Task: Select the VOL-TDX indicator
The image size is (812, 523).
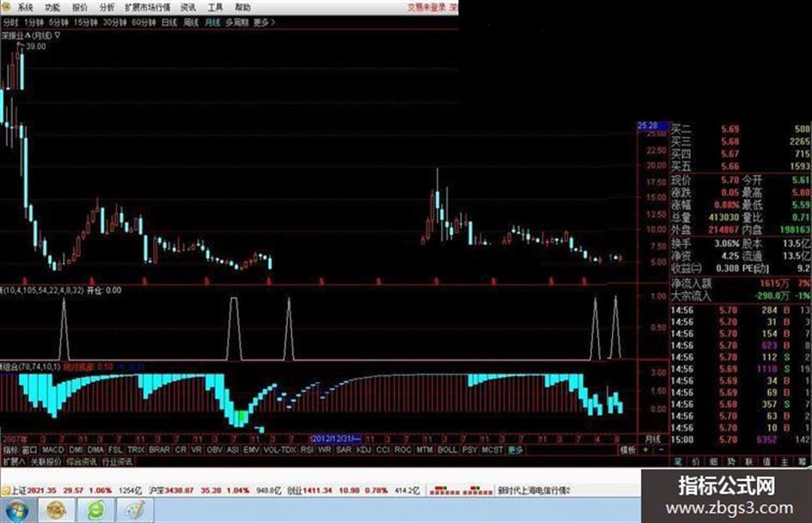Action: coord(279,450)
